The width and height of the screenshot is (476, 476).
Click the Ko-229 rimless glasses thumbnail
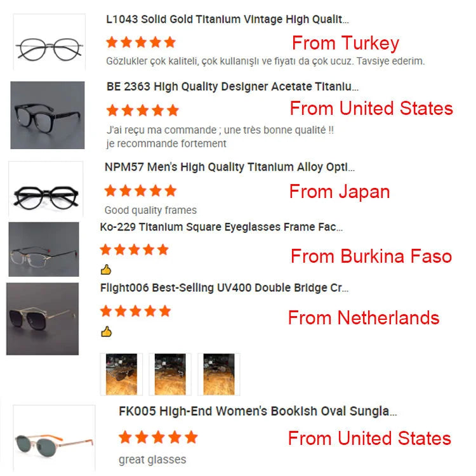(44, 249)
